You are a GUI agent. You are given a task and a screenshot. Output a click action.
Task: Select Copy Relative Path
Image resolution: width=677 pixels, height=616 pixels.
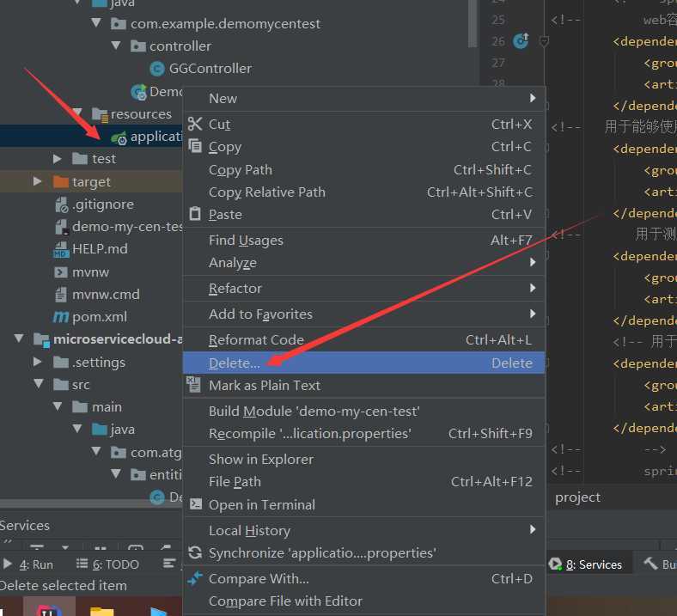[x=364, y=192]
